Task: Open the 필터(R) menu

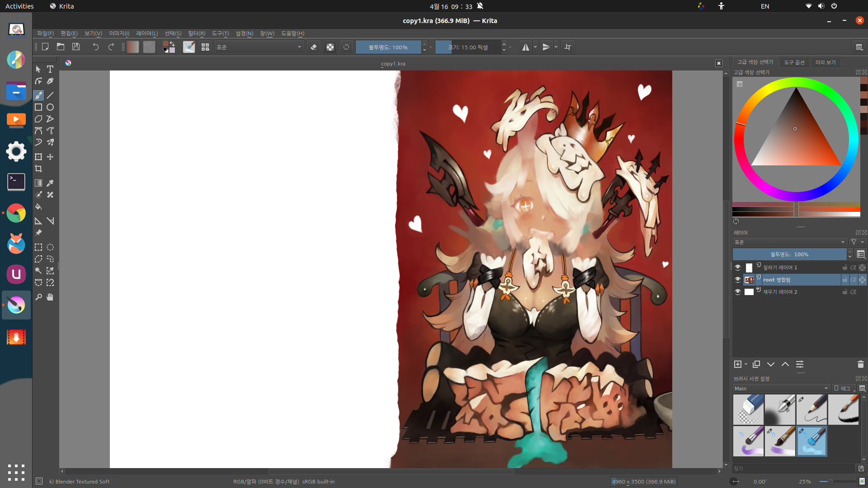Action: tap(196, 33)
